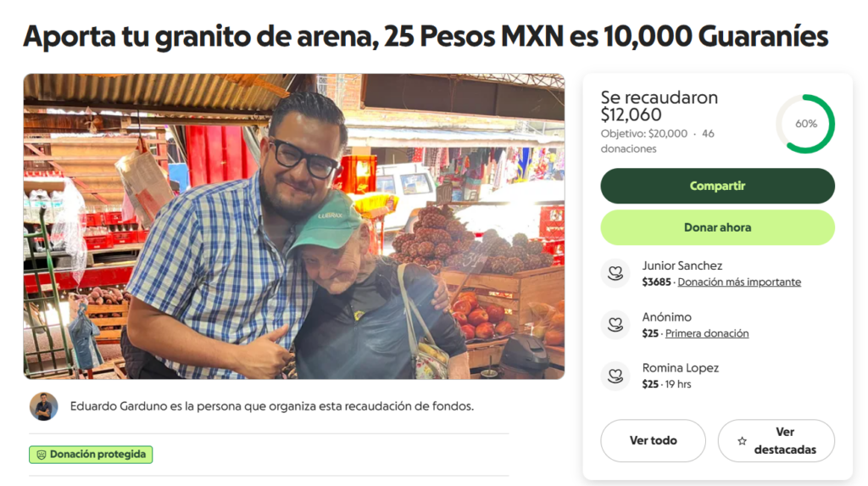Click the shield icon in Donación protegida badge
Image resolution: width=868 pixels, height=486 pixels.
tap(41, 455)
